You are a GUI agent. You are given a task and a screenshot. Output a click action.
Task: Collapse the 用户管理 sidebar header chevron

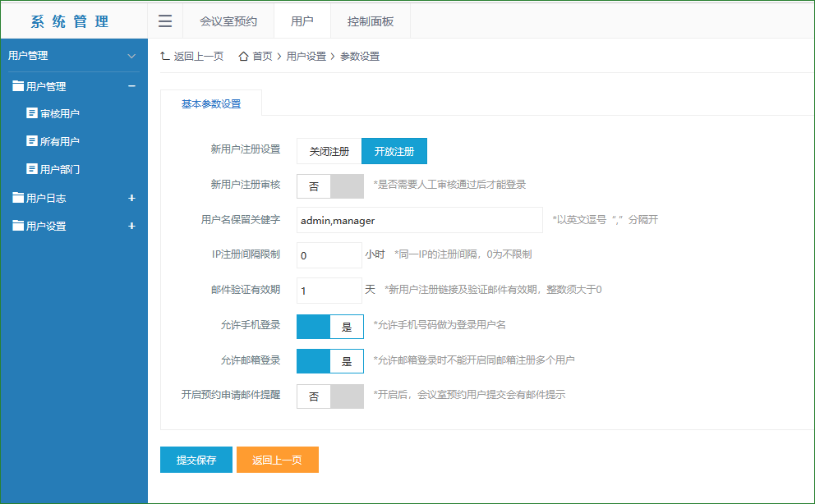click(x=131, y=56)
